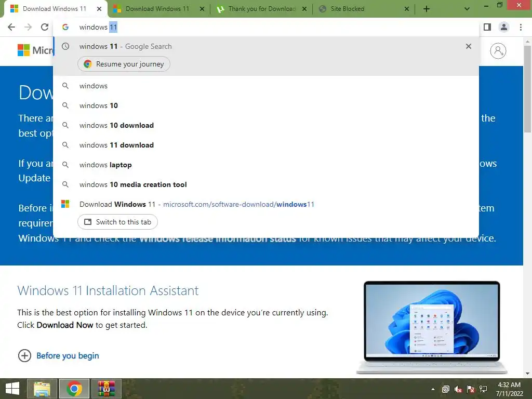Choose 'windows laptop' suggestion
The width and height of the screenshot is (532, 399).
tap(266, 165)
